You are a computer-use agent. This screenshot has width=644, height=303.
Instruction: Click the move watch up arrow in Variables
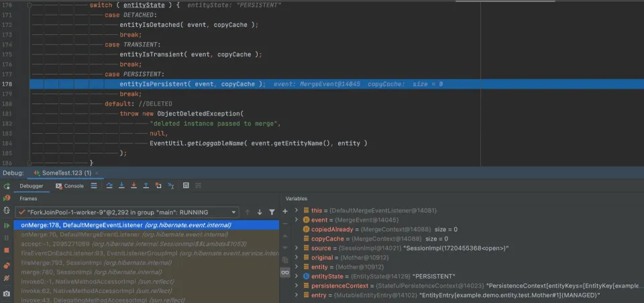[x=285, y=236]
